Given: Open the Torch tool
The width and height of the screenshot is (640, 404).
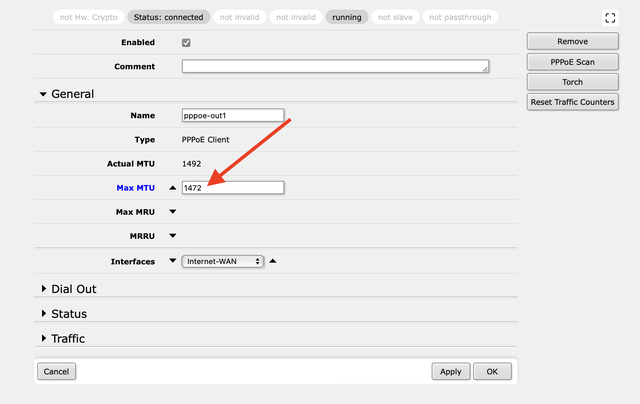Looking at the screenshot, I should click(573, 82).
